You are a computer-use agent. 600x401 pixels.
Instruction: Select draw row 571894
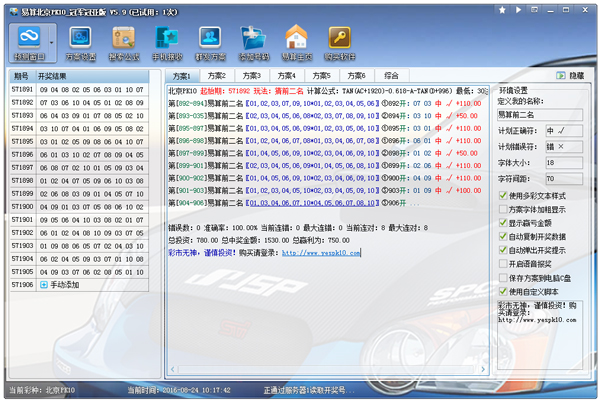tap(79, 129)
